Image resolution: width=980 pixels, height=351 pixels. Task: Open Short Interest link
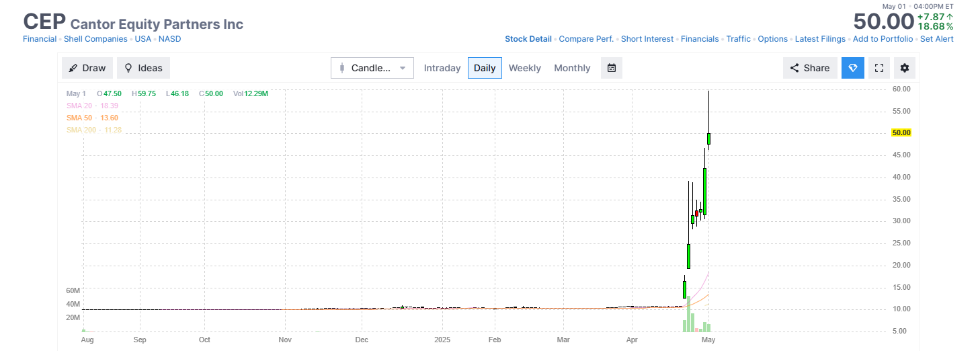point(647,39)
